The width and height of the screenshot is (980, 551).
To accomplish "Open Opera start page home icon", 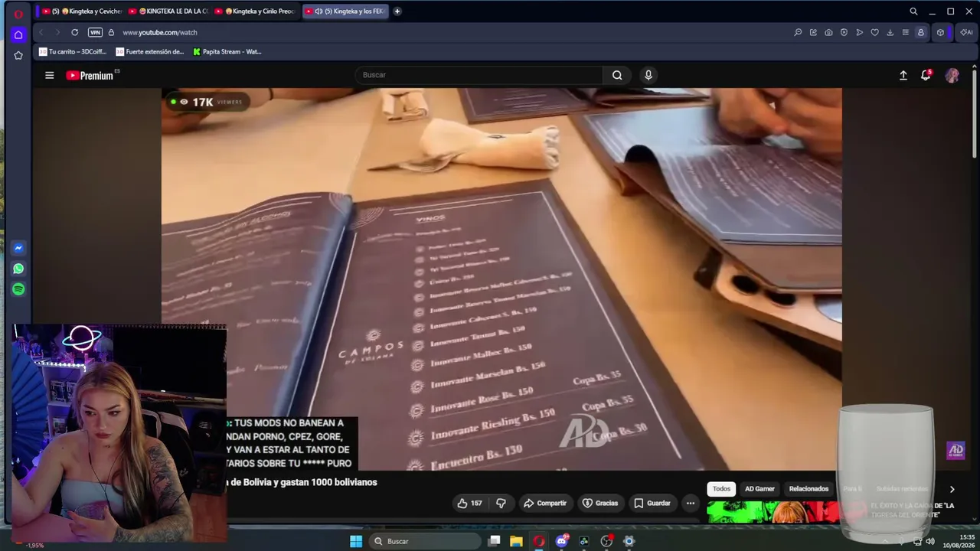I will click(x=18, y=34).
